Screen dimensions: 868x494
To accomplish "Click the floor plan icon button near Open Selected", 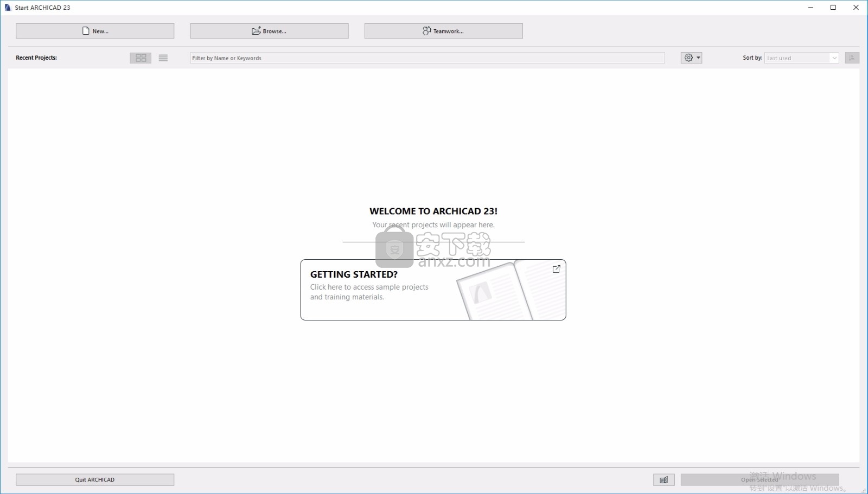I will [663, 479].
